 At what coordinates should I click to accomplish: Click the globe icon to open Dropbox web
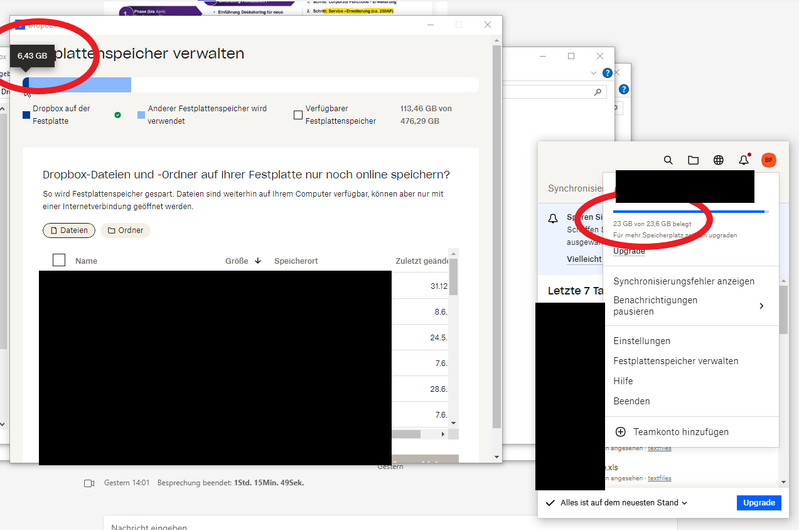pyautogui.click(x=718, y=160)
